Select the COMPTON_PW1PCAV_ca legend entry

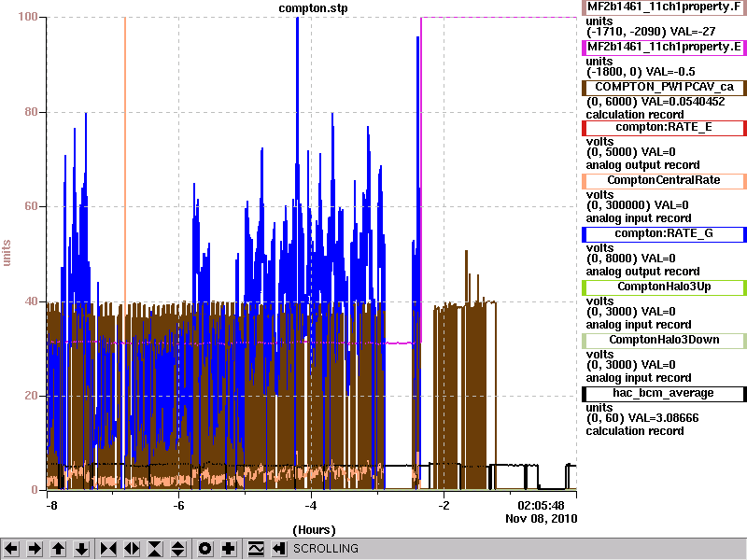coord(664,87)
